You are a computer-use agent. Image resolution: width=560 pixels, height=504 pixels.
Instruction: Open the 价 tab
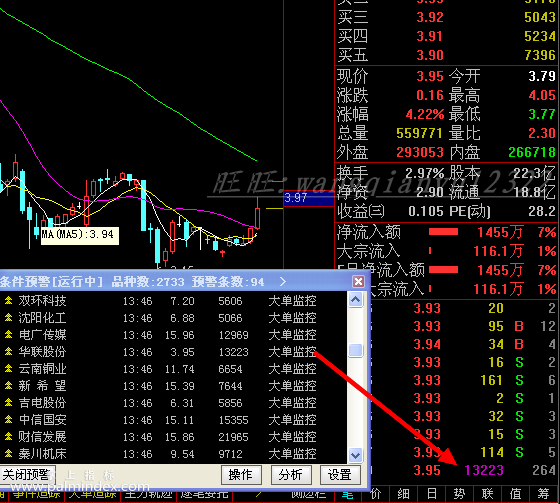point(375,494)
